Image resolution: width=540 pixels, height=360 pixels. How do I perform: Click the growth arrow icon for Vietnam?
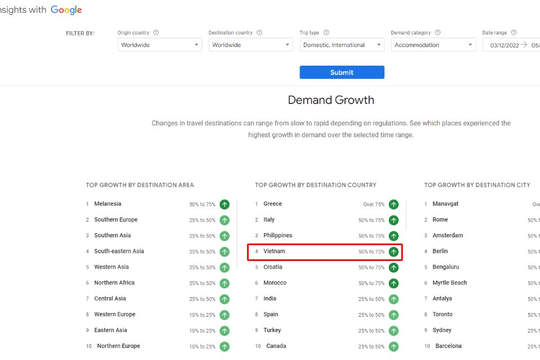click(x=394, y=252)
